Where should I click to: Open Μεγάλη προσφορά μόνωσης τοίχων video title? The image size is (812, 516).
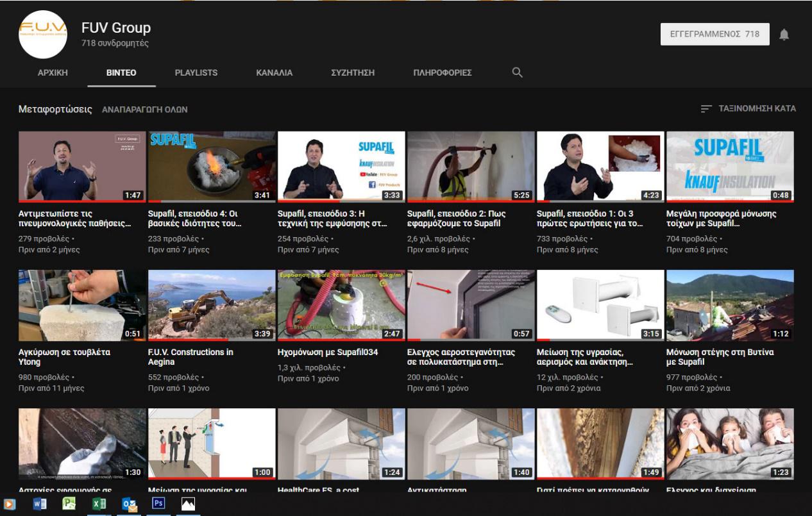(x=722, y=219)
